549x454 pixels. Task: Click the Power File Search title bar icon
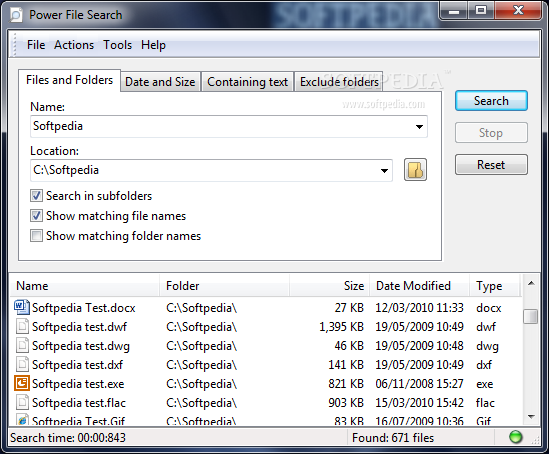tap(16, 15)
